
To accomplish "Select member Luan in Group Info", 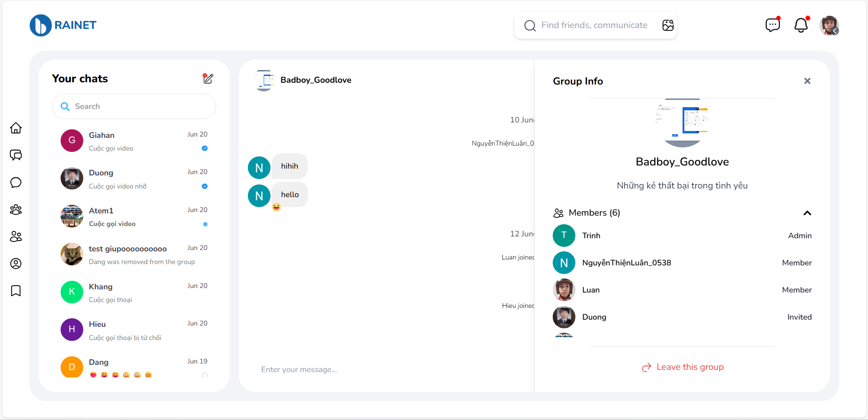I will click(682, 290).
